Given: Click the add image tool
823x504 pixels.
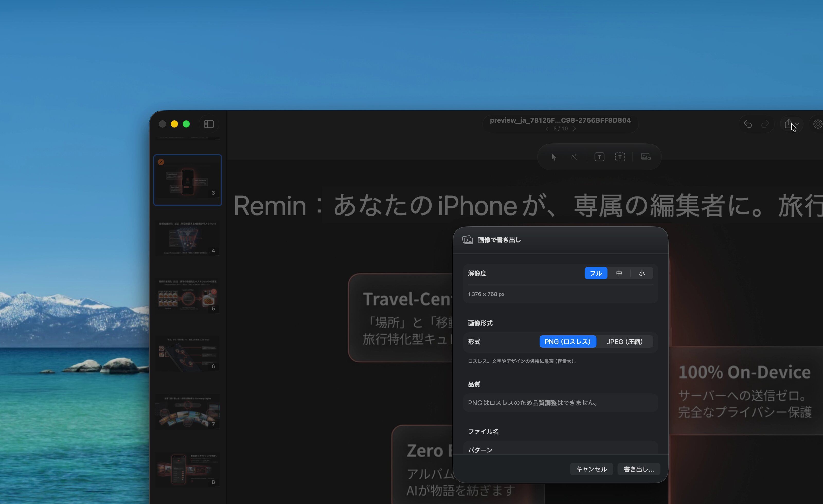Looking at the screenshot, I should (646, 157).
